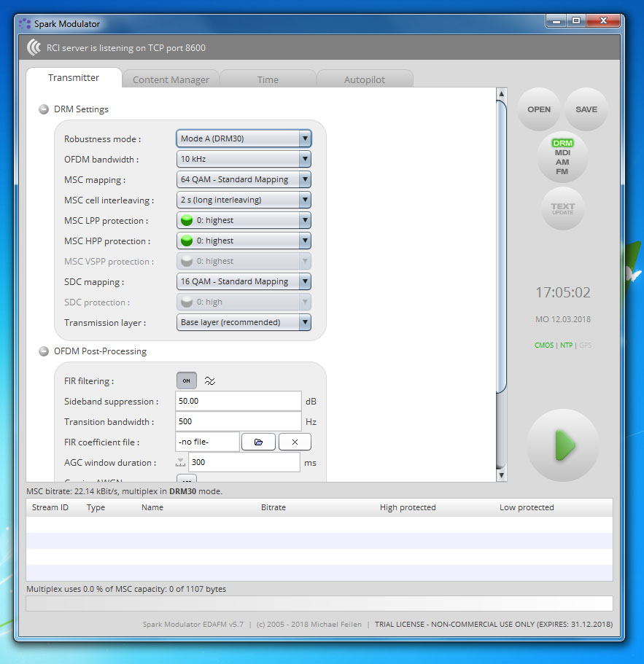Click the TEXT UPDATE round button
The width and height of the screenshot is (644, 664).
(x=562, y=208)
